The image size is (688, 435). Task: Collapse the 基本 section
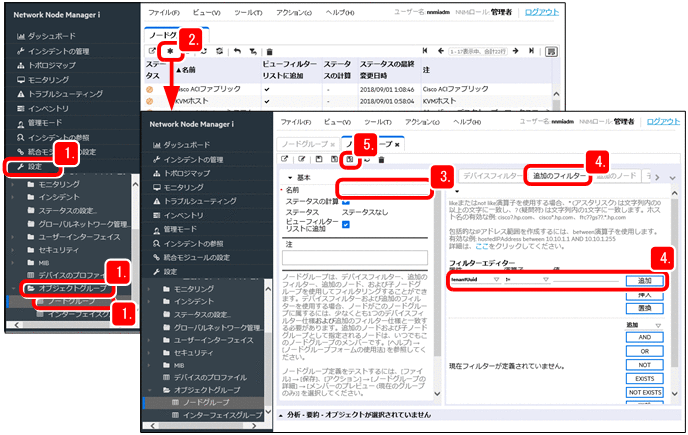click(x=290, y=177)
